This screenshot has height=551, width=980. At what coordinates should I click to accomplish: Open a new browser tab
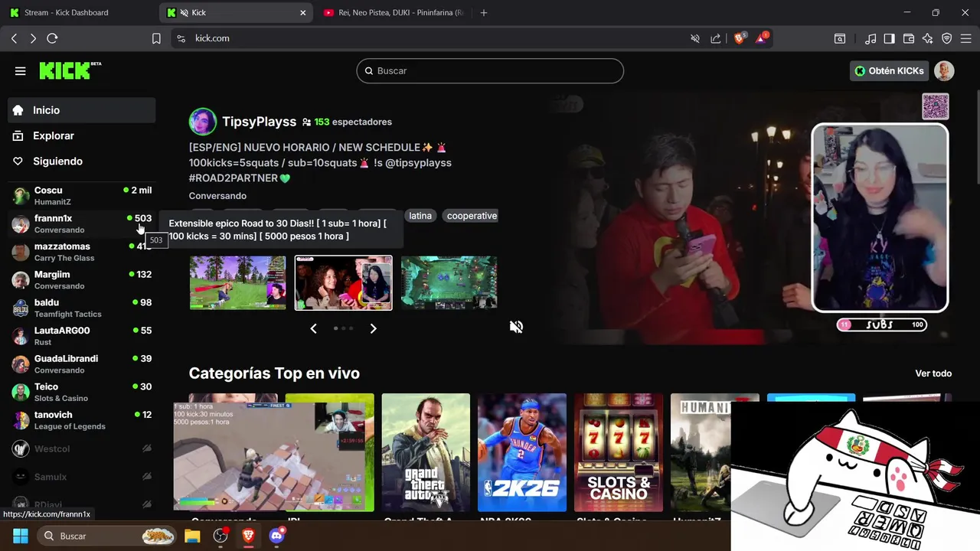click(483, 12)
